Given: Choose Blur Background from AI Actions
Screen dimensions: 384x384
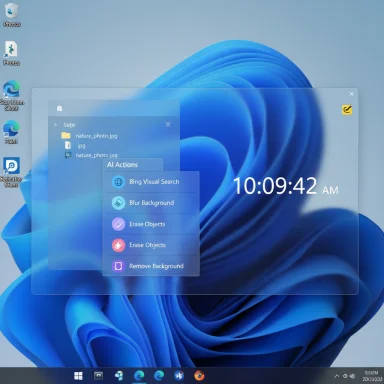Looking at the screenshot, I should pos(151,203).
